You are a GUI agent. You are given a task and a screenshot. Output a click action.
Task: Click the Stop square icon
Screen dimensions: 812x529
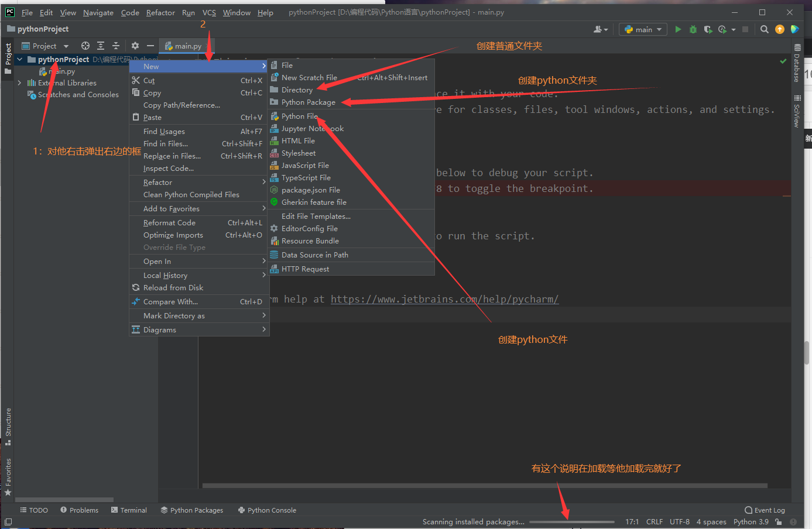[745, 29]
